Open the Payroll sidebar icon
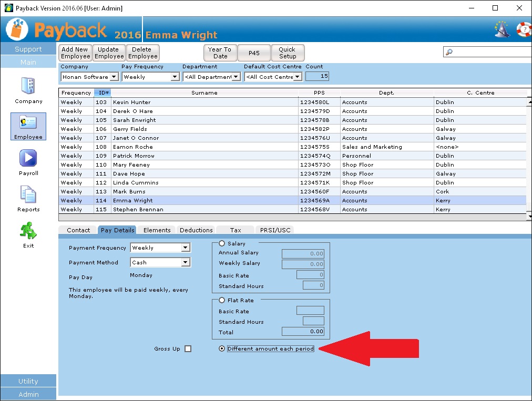 pyautogui.click(x=28, y=159)
